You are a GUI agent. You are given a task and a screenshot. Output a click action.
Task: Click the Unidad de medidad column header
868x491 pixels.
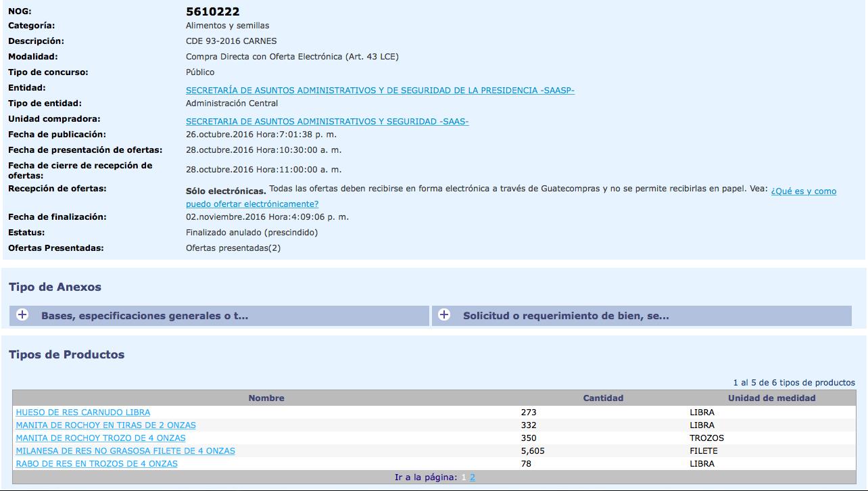[771, 398]
